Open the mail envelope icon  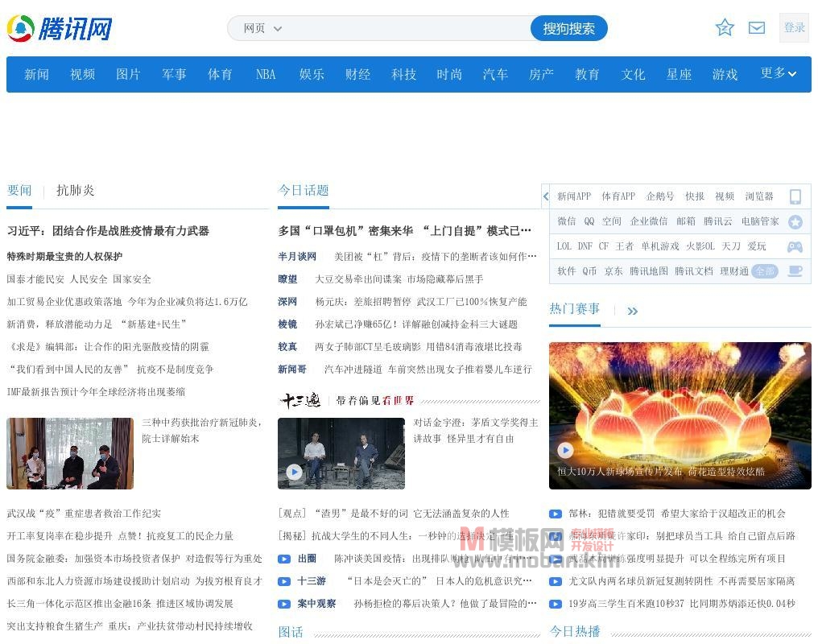click(757, 27)
